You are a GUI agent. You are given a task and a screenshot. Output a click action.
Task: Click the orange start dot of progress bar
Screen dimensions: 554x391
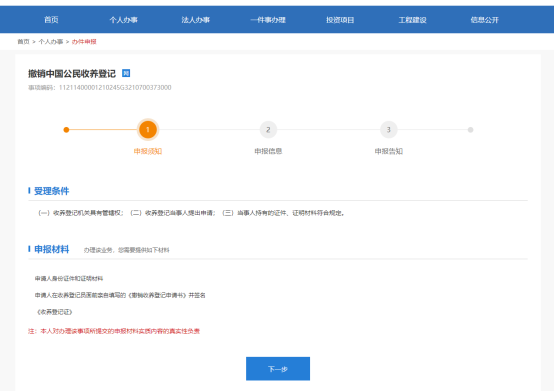[x=66, y=130]
